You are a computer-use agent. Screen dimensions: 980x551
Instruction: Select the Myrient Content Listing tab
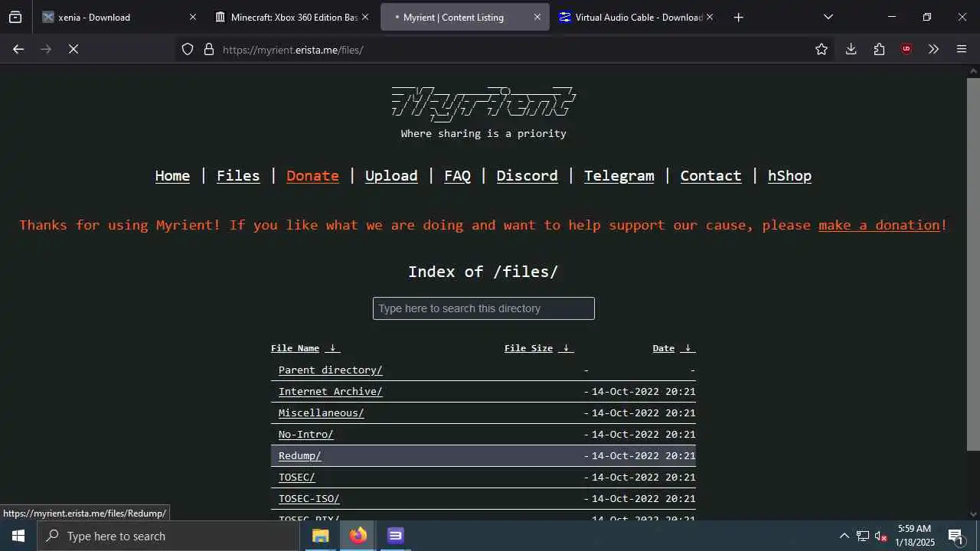tap(465, 17)
